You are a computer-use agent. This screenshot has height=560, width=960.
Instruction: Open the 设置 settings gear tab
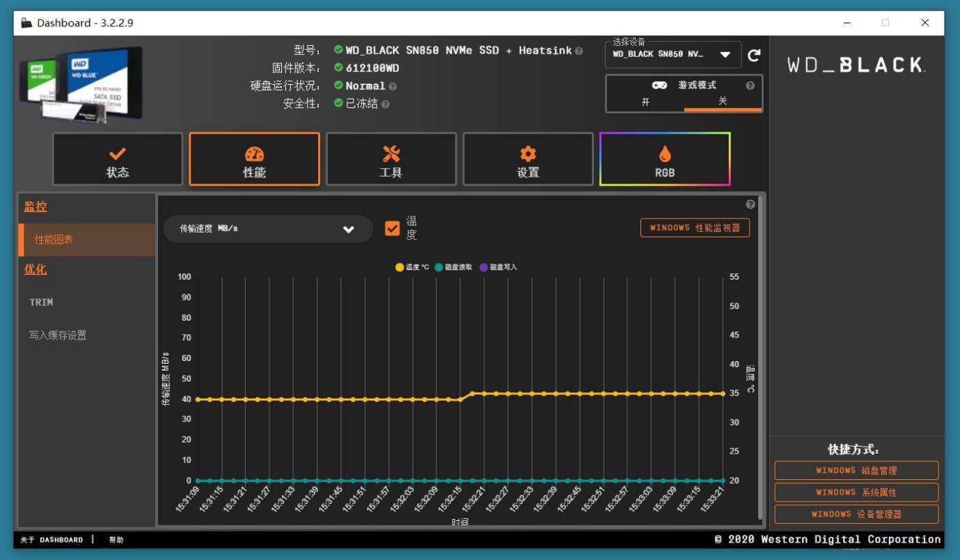[528, 159]
